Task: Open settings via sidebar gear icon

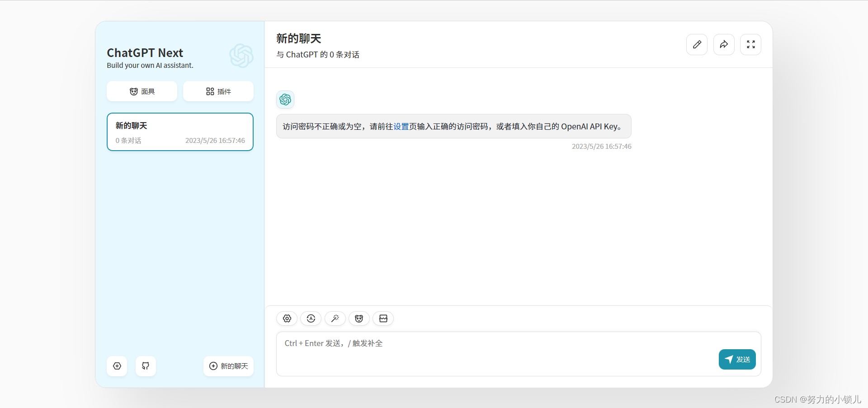Action: [x=117, y=366]
